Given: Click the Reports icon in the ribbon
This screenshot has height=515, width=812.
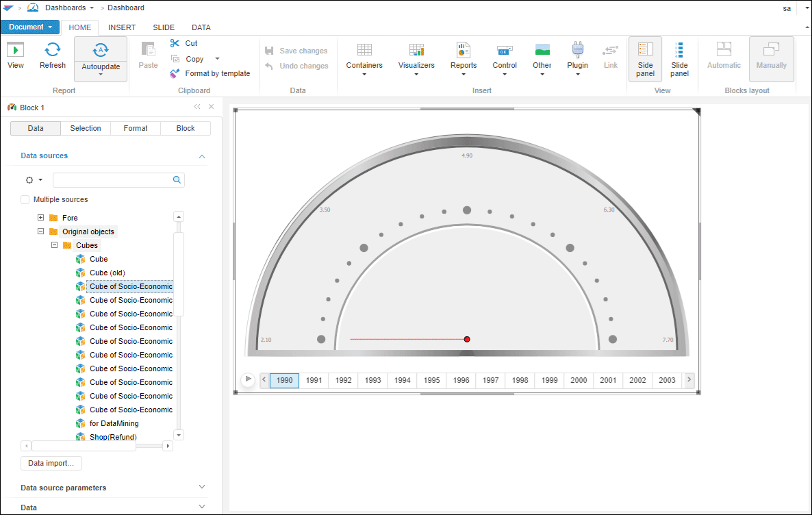Looking at the screenshot, I should [464, 50].
